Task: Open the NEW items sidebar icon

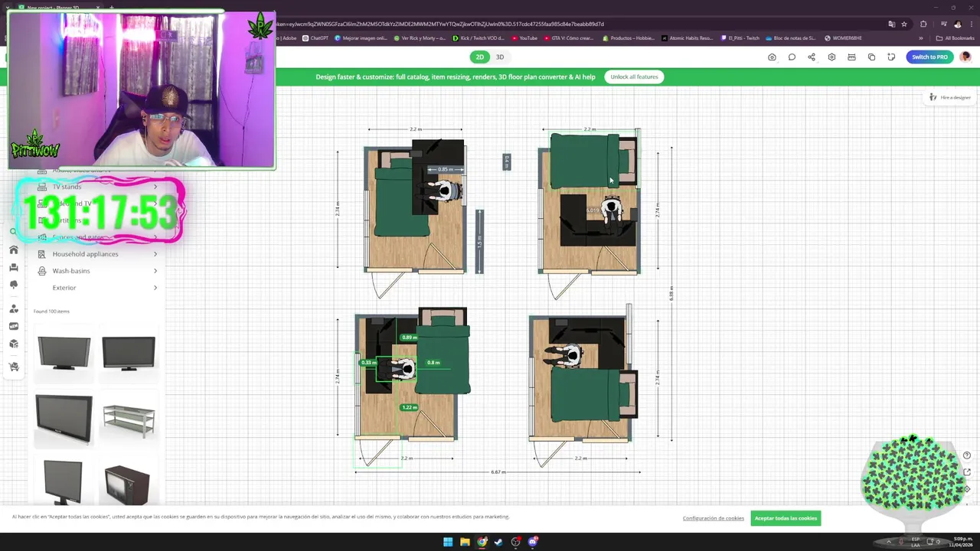Action: pyautogui.click(x=14, y=327)
